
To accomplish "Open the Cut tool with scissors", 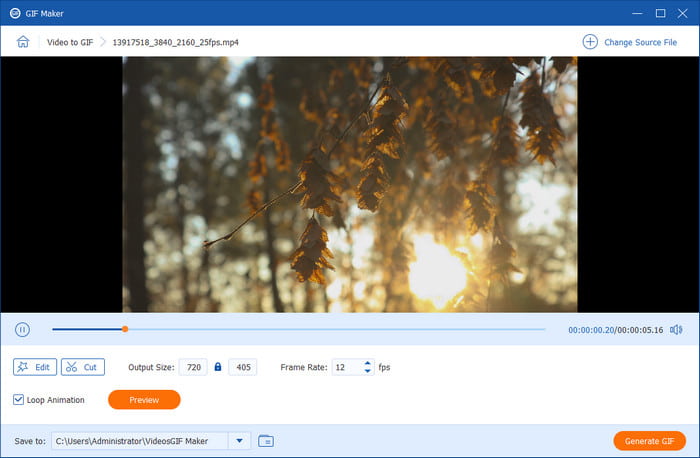I will (x=82, y=367).
